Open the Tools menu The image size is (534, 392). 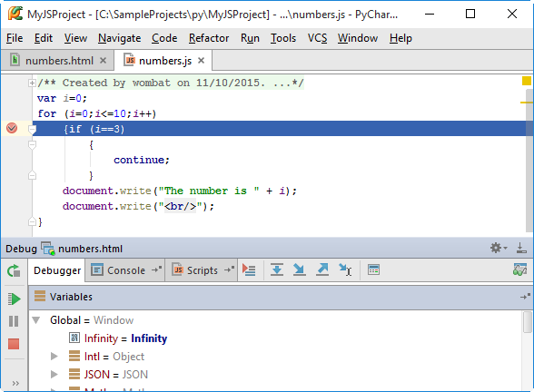point(283,38)
